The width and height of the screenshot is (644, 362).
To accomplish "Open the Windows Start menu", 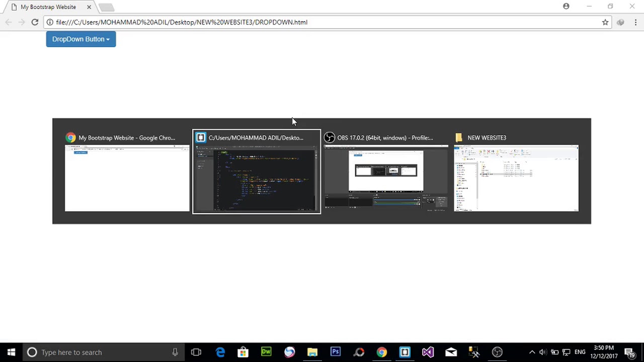I will coord(11,352).
